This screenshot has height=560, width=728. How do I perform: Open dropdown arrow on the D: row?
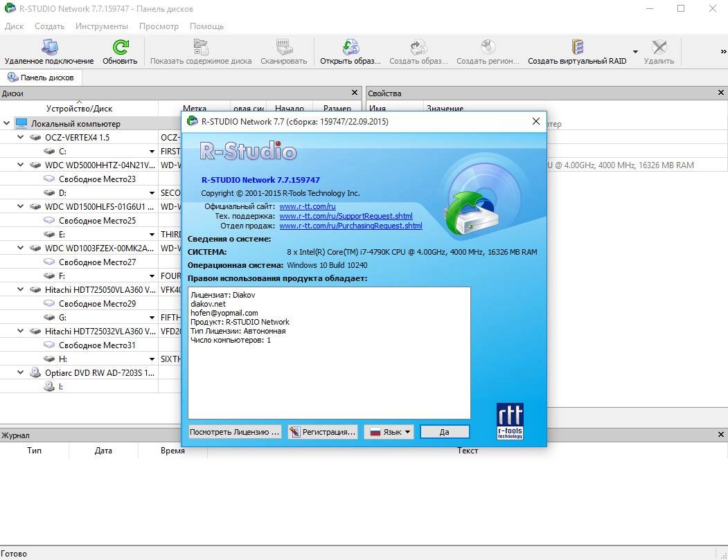coord(152,193)
